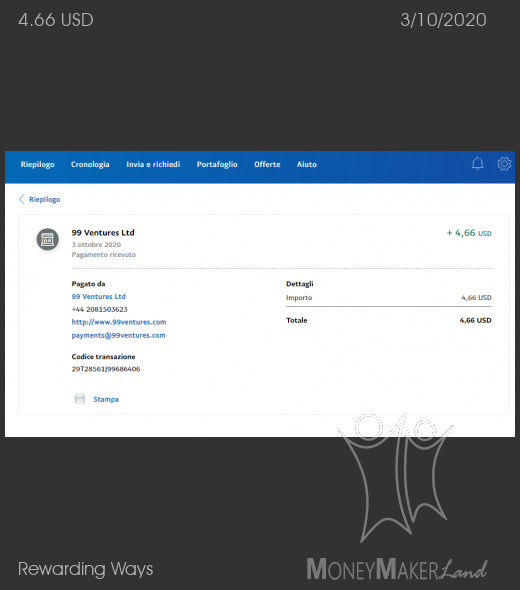This screenshot has height=590, width=520.
Task: Click the Codice transazione label
Action: point(103,357)
